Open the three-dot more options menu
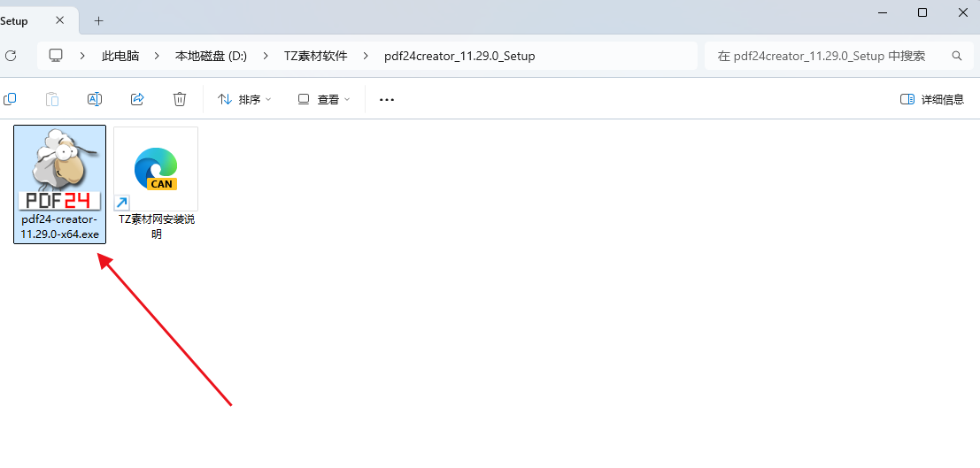Screen dimensions: 980x468 (387, 99)
